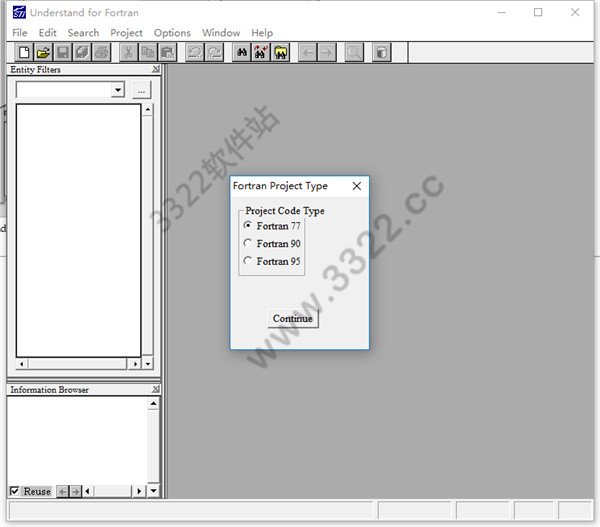
Task: Click the last toolbar icon after magnifier
Action: coord(382,52)
